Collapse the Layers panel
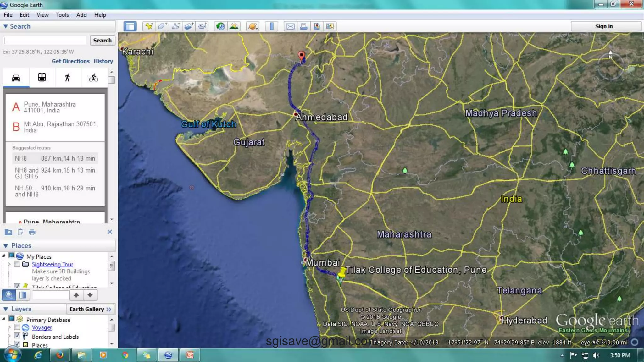 click(x=6, y=309)
